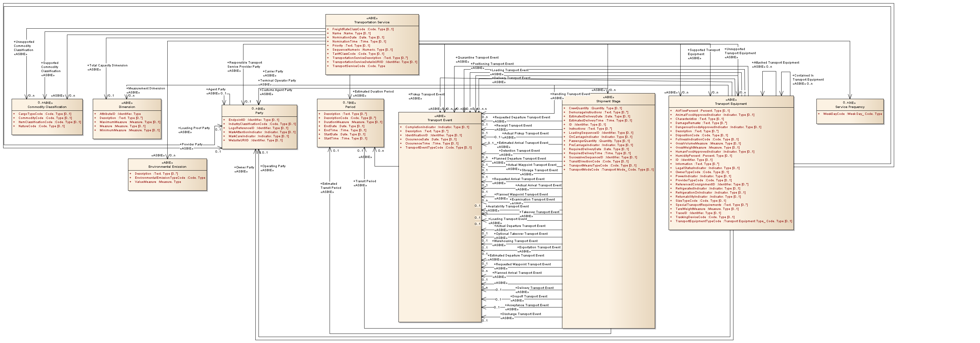The width and height of the screenshot is (980, 343).
Task: Click the Attached Transport Equipment association label
Action: tap(776, 62)
